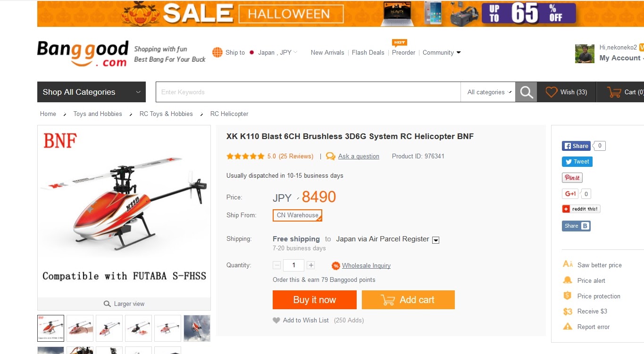Open the Flash Deals menu item
Viewport: 644px width, 354px height.
tap(368, 52)
